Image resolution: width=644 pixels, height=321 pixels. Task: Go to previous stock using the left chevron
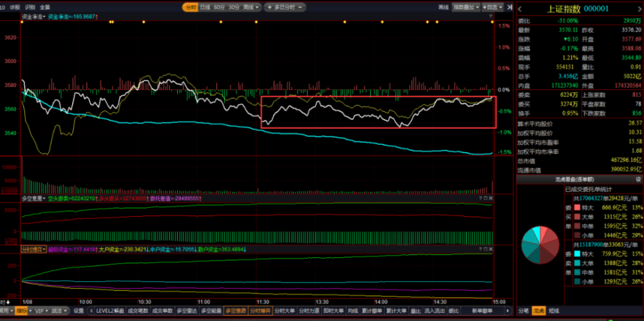coord(519,8)
